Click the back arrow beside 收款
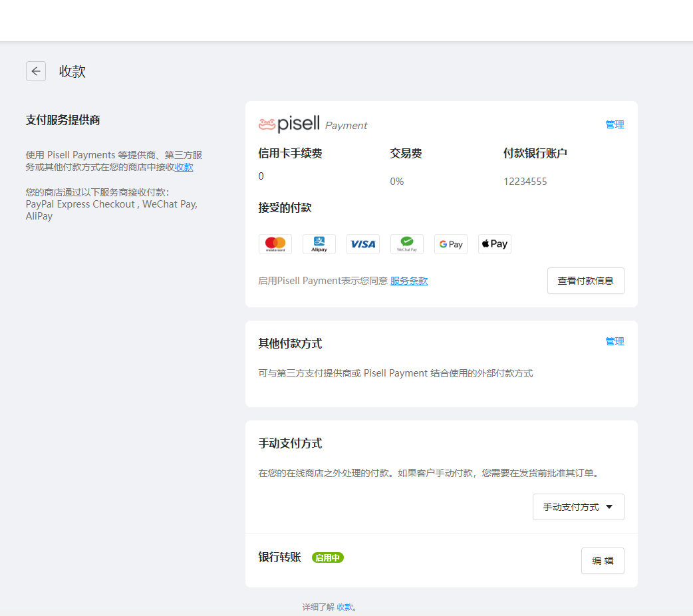The height and width of the screenshot is (616, 693). [x=36, y=71]
